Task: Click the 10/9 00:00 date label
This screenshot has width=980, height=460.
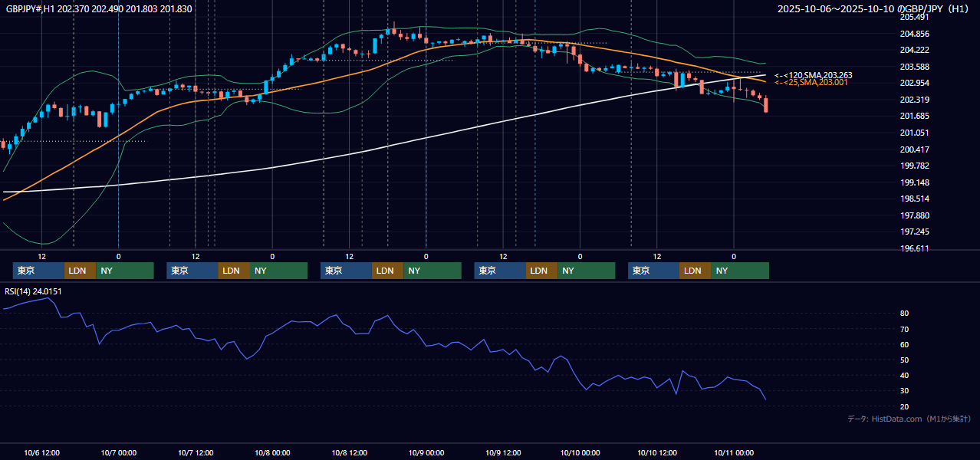Action: point(426,452)
